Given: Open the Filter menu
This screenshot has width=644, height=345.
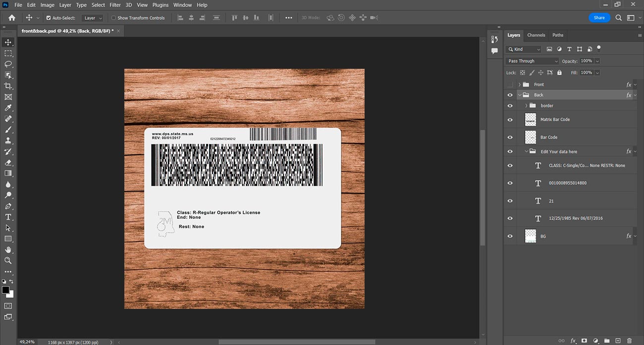Looking at the screenshot, I should point(115,5).
